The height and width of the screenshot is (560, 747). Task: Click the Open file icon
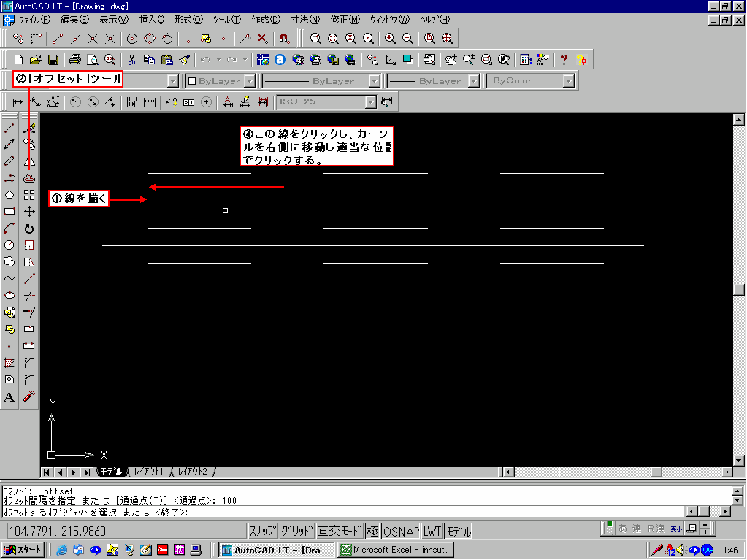[35, 60]
